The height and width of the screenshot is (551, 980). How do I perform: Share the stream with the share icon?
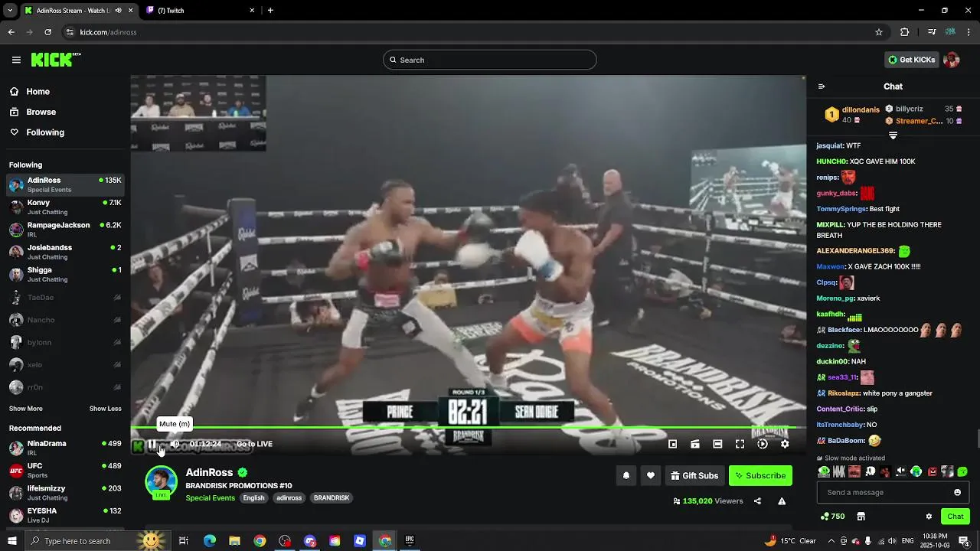757,501
